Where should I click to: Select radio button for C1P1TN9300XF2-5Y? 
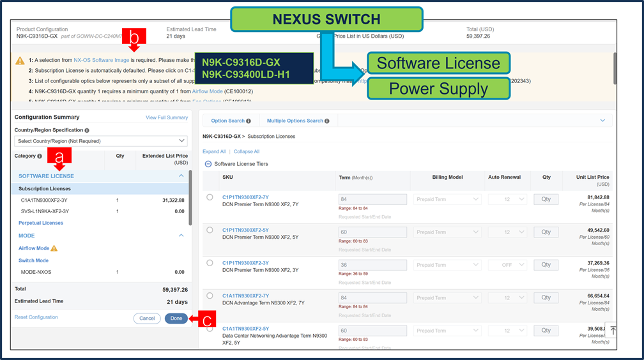(210, 230)
